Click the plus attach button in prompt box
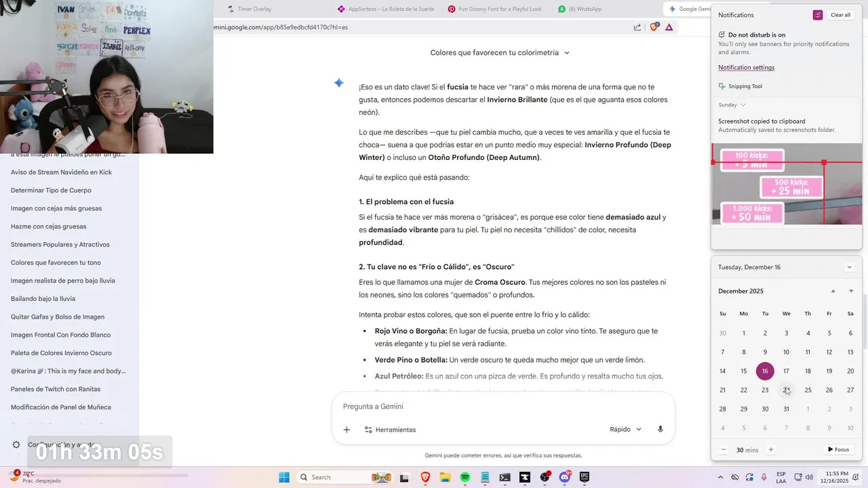Image resolution: width=868 pixels, height=488 pixels. tap(347, 430)
